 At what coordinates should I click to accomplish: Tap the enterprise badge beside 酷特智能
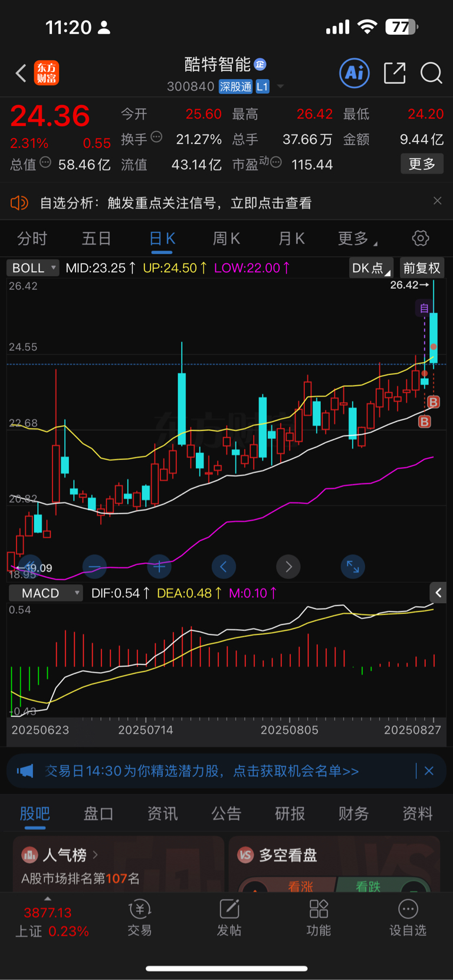click(260, 64)
